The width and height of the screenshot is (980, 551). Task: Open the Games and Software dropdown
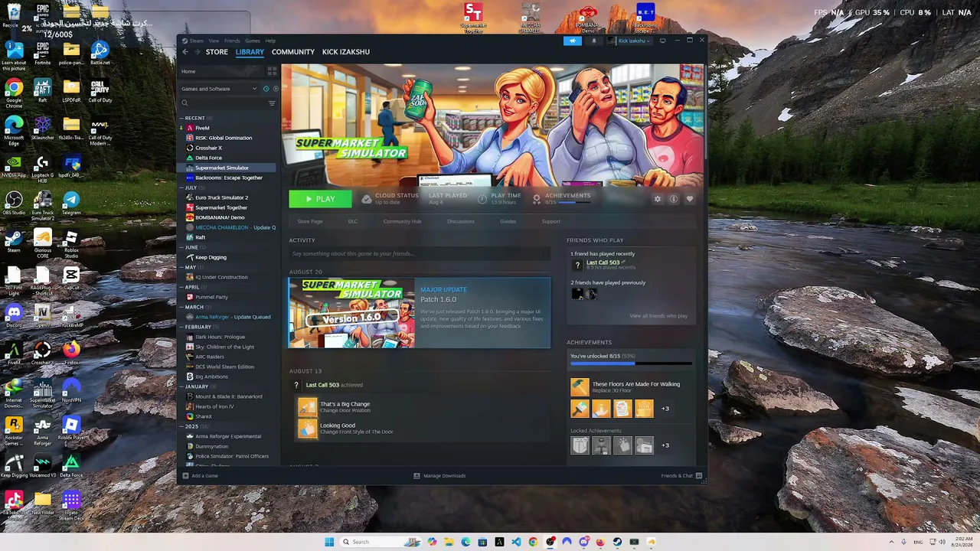click(219, 89)
